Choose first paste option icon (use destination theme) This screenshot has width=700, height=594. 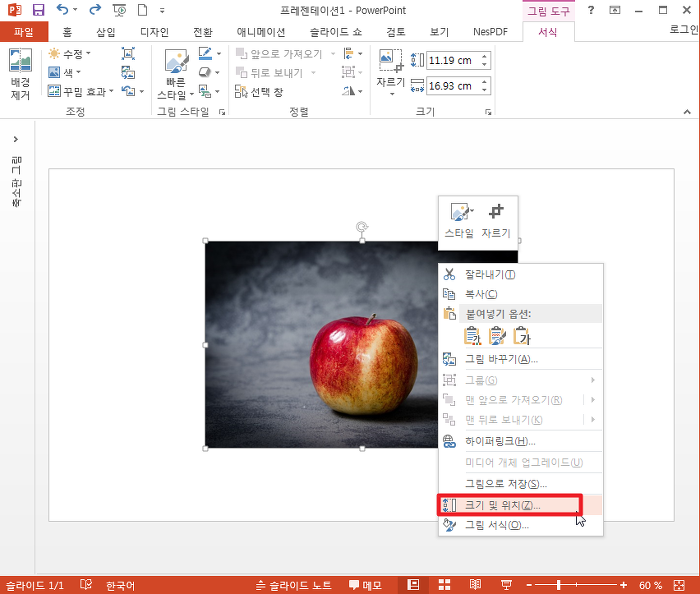point(472,336)
